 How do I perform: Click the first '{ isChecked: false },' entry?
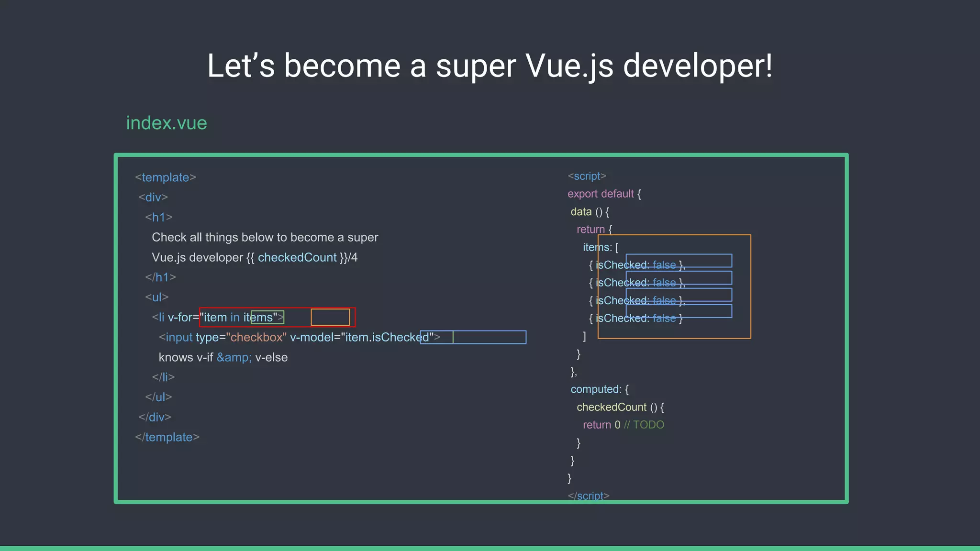[637, 265]
